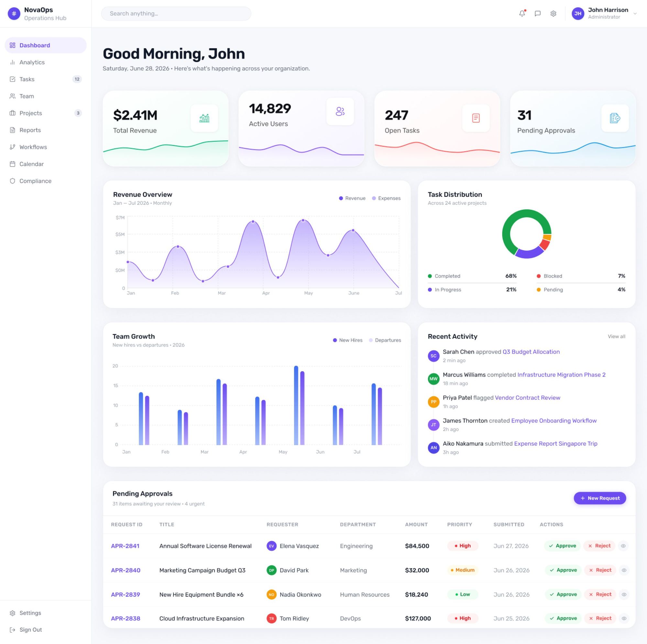Approve the Cloud Infrastructure Expansion request
Viewport: 647px width, 644px height.
coord(563,618)
